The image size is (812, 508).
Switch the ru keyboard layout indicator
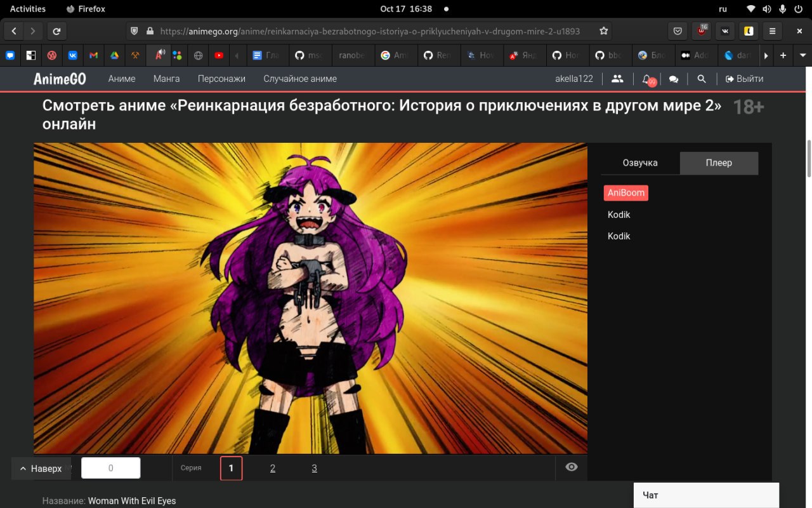click(723, 9)
